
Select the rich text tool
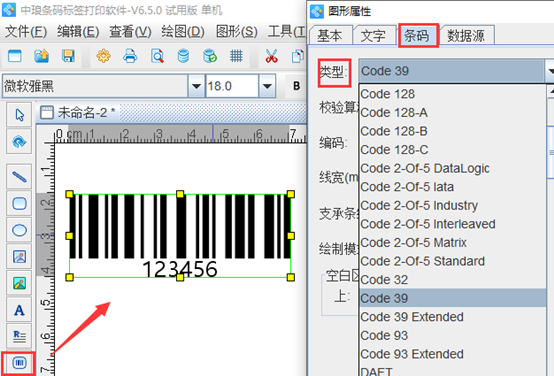coord(19,336)
